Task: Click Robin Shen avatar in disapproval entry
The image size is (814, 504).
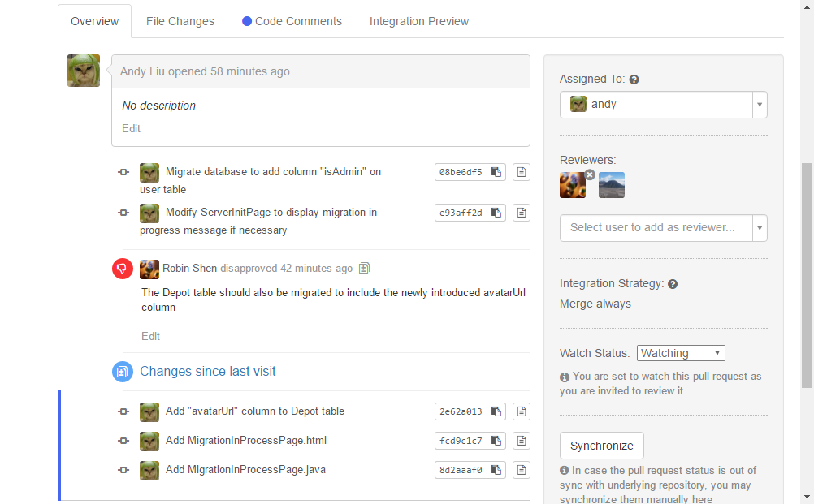Action: coord(149,269)
